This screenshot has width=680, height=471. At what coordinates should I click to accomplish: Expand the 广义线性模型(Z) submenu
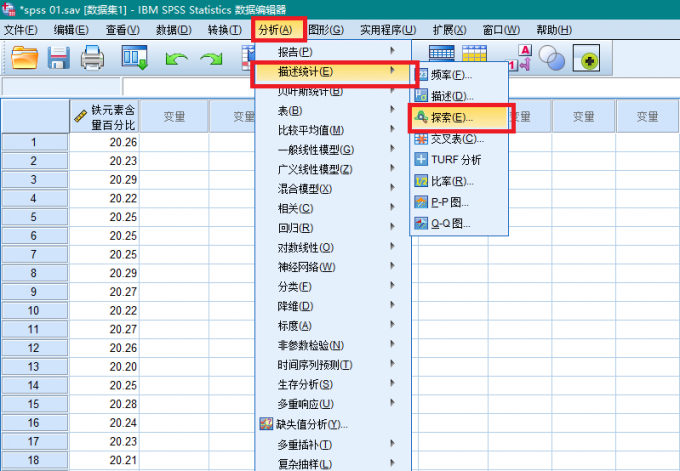tap(333, 169)
